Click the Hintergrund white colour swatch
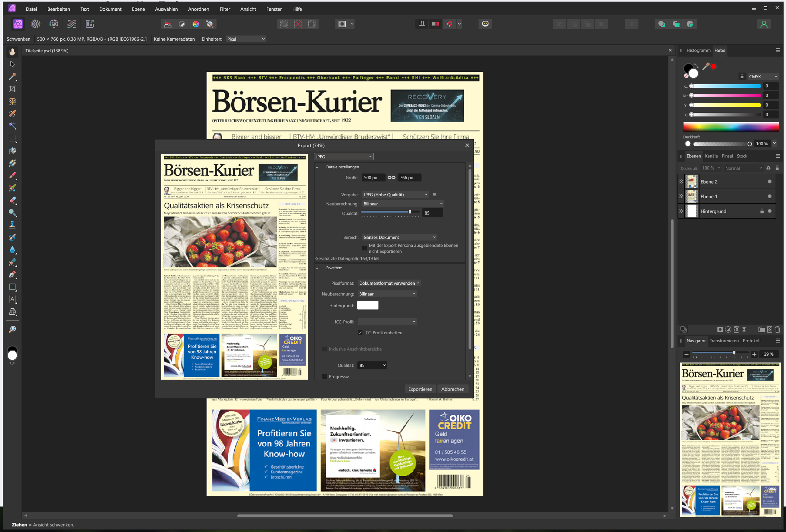Viewport: 786px width, 532px height. pyautogui.click(x=368, y=305)
